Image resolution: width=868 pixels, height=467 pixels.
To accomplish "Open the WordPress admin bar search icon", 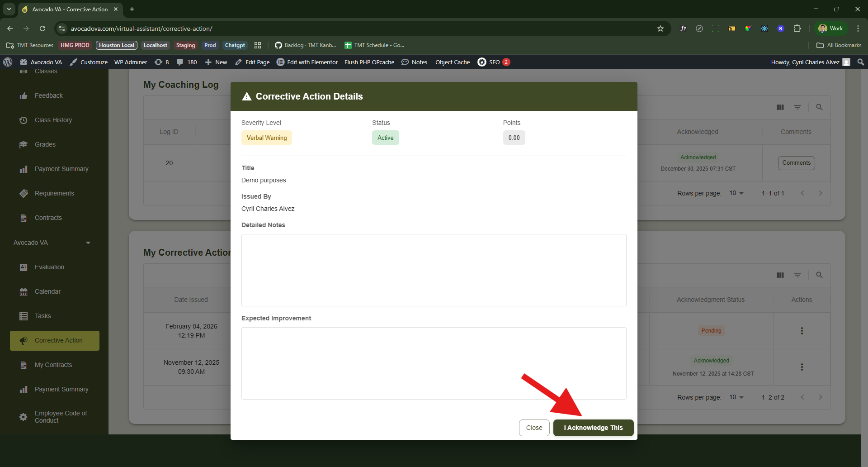I will pyautogui.click(x=861, y=62).
